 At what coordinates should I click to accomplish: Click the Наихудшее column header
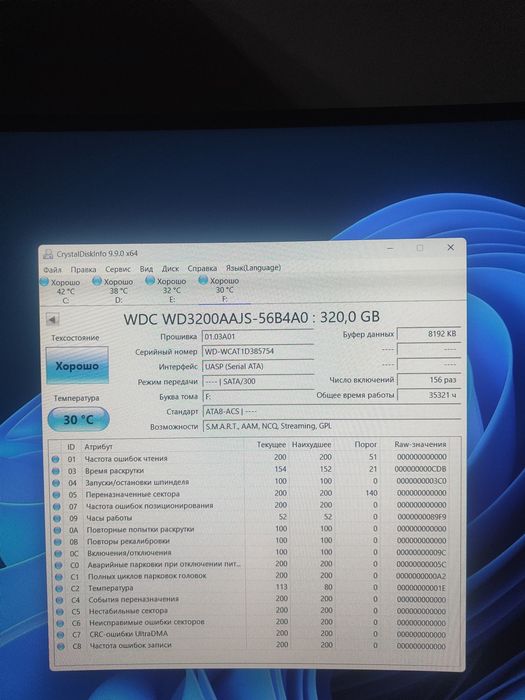(312, 445)
